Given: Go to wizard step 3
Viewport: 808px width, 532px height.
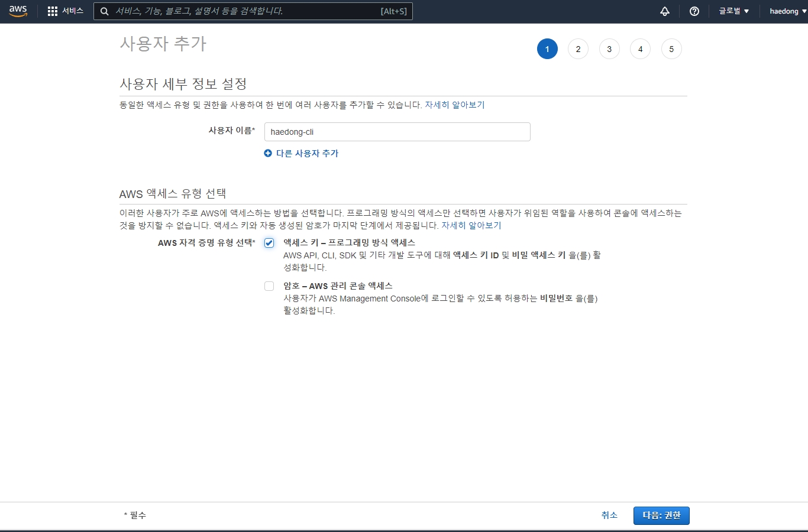Looking at the screenshot, I should point(609,49).
